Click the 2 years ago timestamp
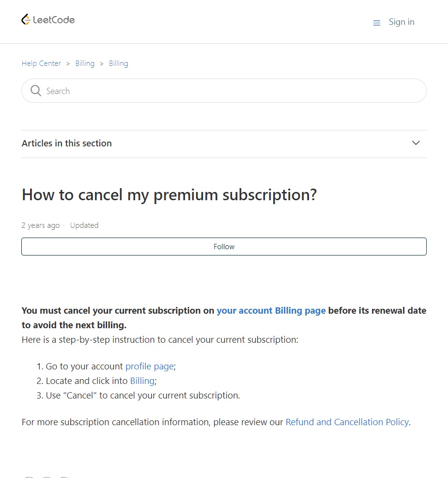This screenshot has width=448, height=478. click(41, 225)
